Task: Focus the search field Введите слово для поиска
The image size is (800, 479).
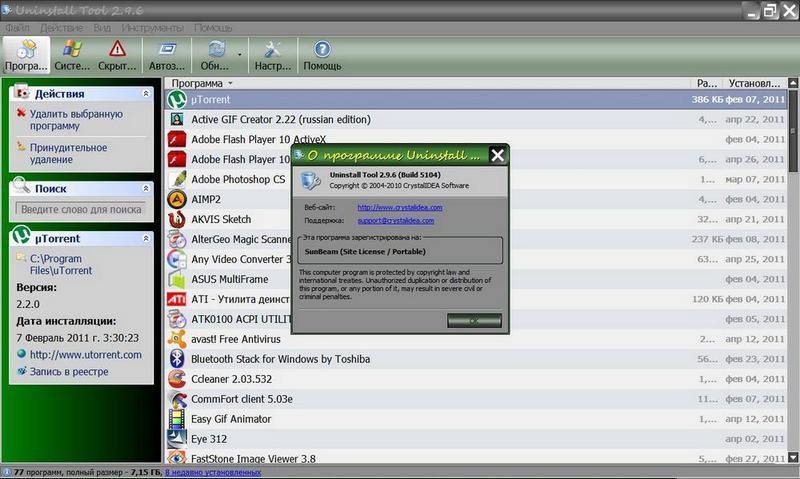Action: 81,209
